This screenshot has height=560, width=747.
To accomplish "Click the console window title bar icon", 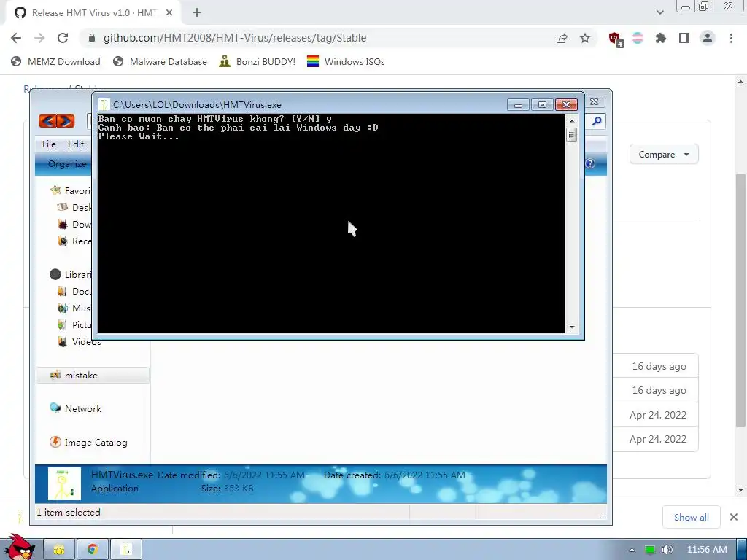I will [104, 105].
